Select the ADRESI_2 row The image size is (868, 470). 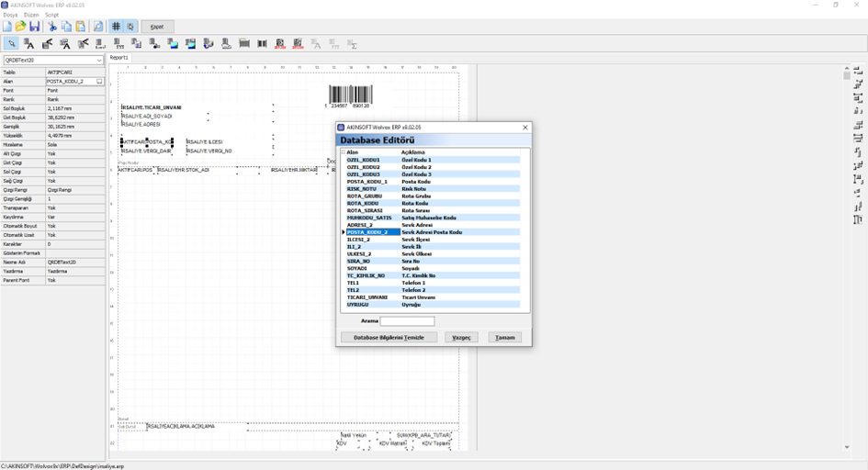pyautogui.click(x=433, y=225)
